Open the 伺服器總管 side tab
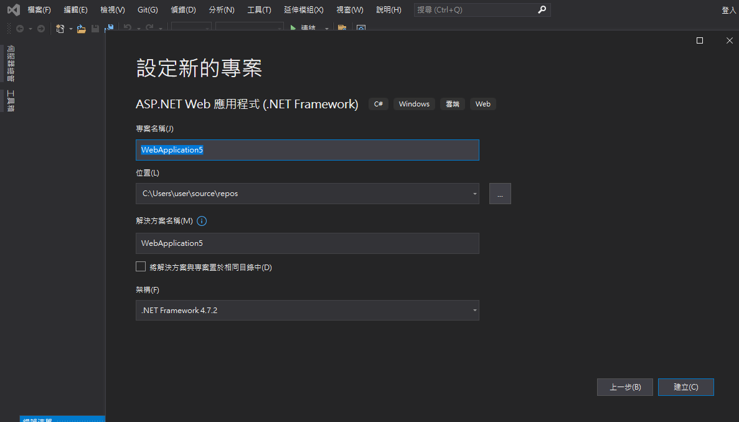The image size is (739, 422). click(10, 63)
